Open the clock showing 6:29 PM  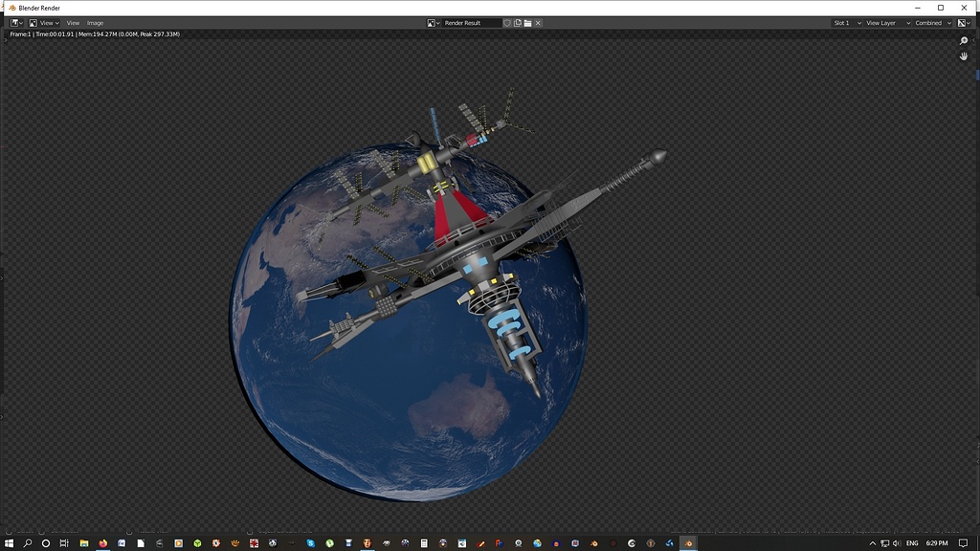point(936,543)
